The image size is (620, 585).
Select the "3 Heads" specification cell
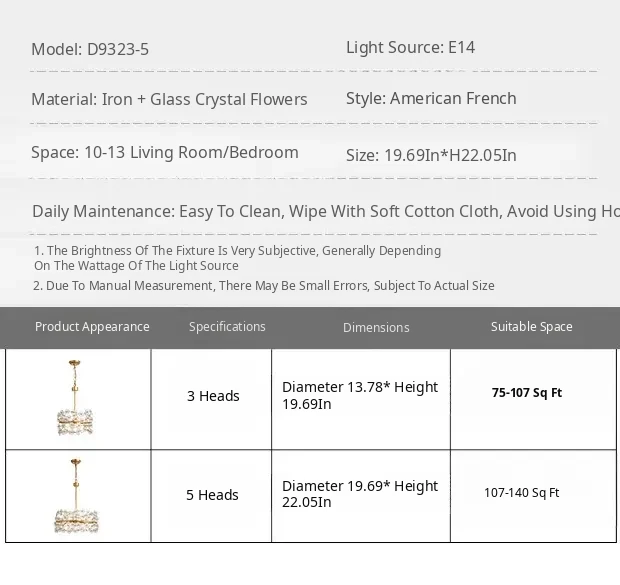[213, 396]
